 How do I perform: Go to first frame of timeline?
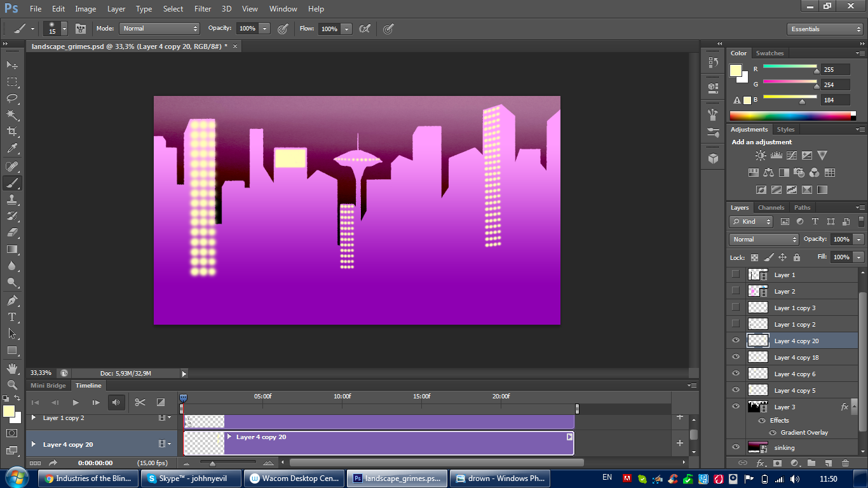click(36, 402)
